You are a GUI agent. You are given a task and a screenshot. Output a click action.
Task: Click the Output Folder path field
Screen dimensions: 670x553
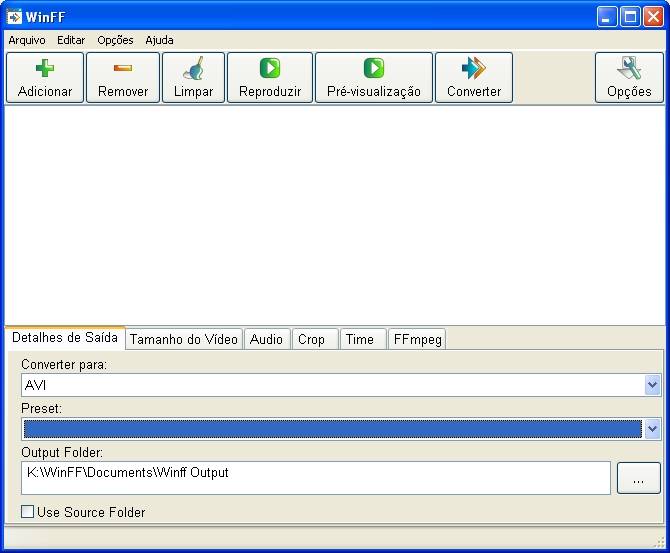(x=315, y=478)
